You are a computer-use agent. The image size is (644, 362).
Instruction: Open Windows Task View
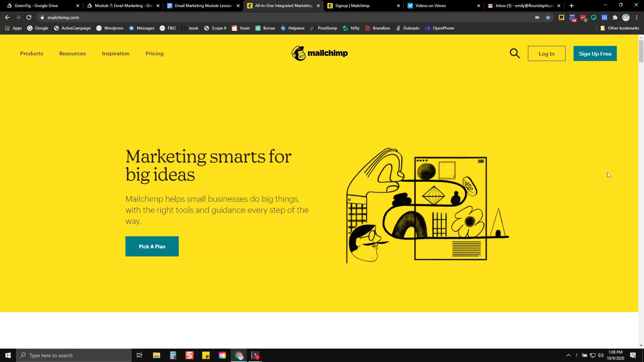click(140, 355)
